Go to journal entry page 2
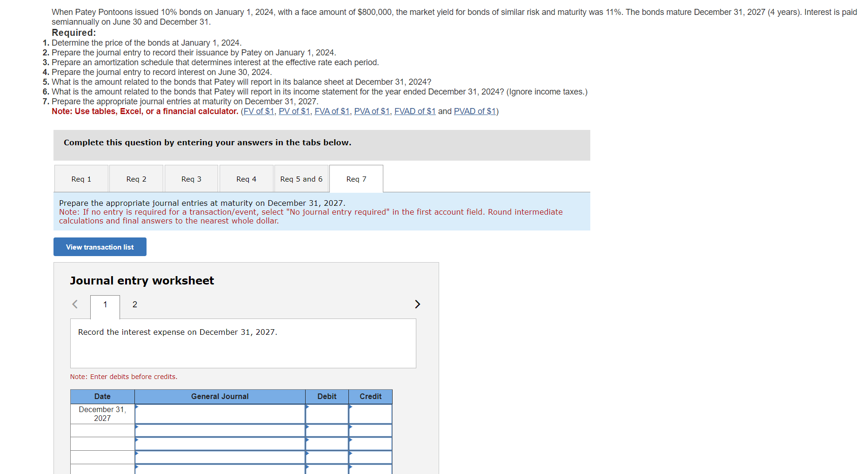This screenshot has width=868, height=474. coord(134,305)
